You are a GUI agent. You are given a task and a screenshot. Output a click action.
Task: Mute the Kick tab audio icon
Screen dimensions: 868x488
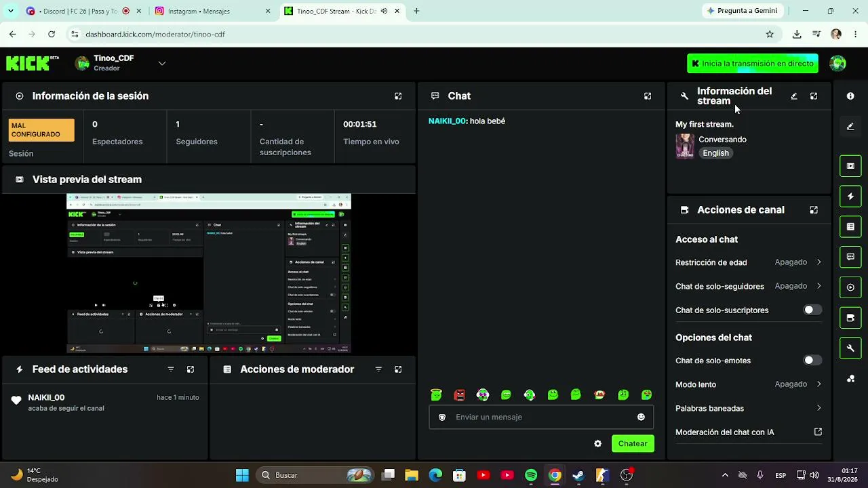[384, 11]
